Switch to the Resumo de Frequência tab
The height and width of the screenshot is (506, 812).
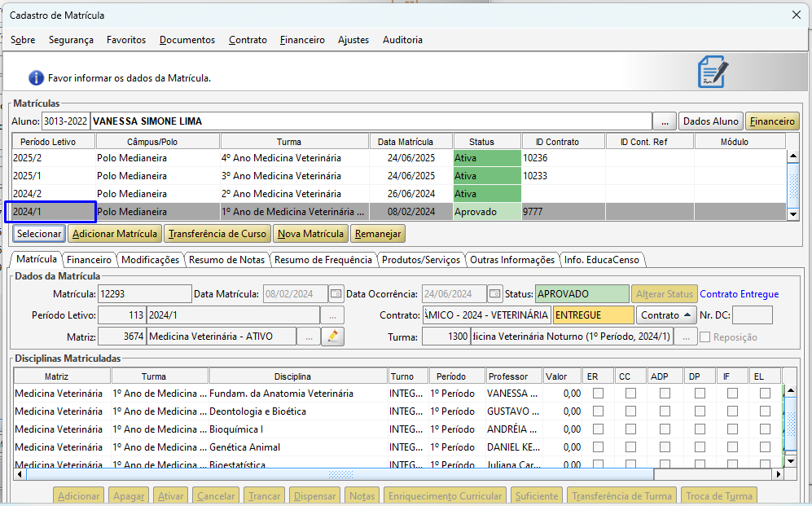point(323,260)
